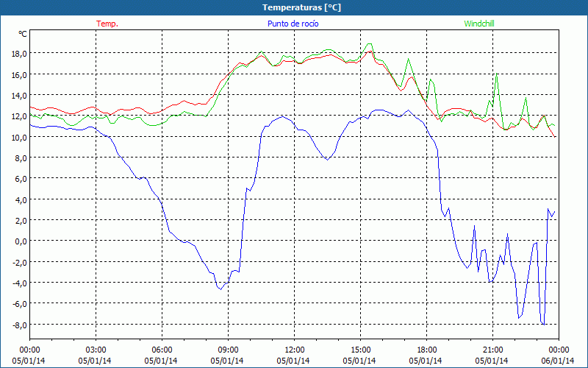Click the negative '-8,0' y-axis value
The image size is (588, 368).
tap(18, 325)
